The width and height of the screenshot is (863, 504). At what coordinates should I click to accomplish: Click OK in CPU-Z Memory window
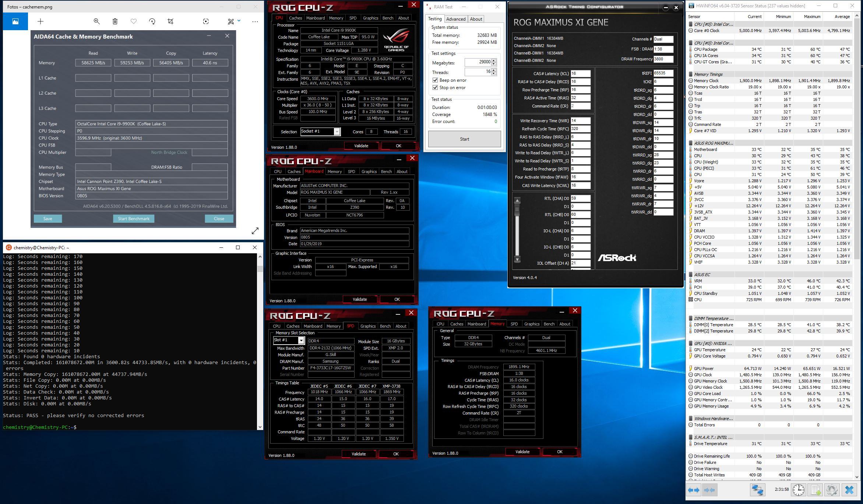tap(560, 452)
